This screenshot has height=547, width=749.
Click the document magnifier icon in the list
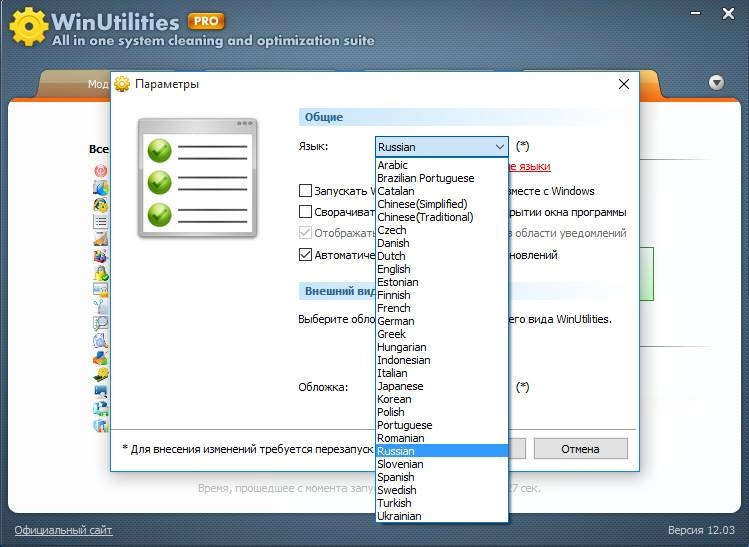click(101, 323)
